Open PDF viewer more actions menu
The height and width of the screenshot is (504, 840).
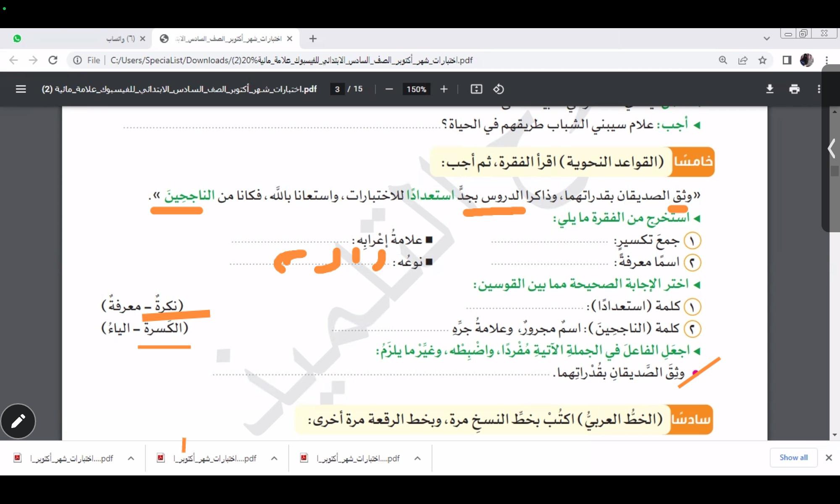point(819,89)
